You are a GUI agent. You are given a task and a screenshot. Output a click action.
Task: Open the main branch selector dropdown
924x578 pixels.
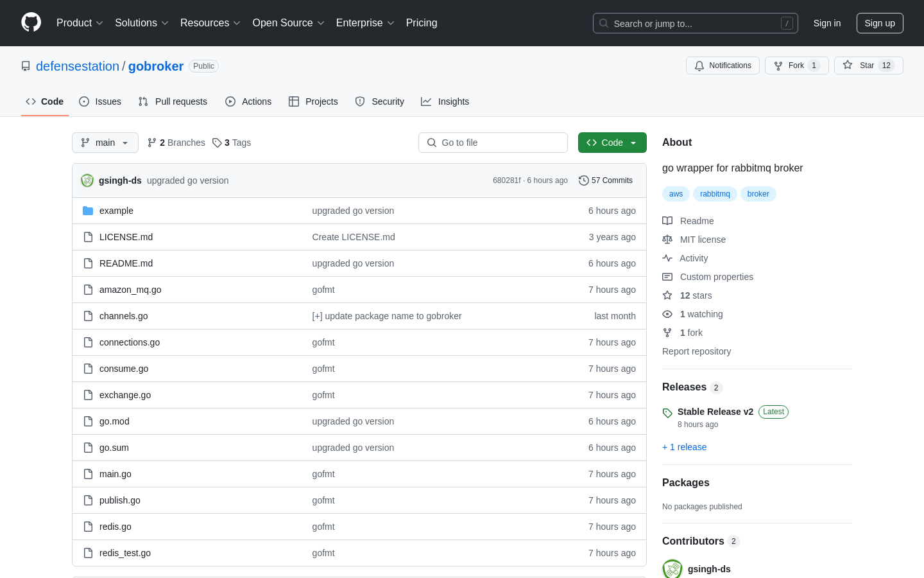click(105, 143)
